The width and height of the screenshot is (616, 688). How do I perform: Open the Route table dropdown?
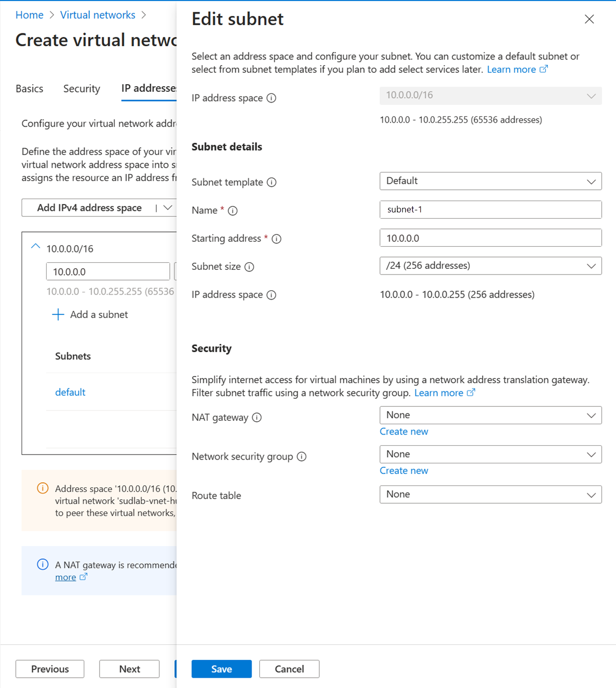pos(490,495)
